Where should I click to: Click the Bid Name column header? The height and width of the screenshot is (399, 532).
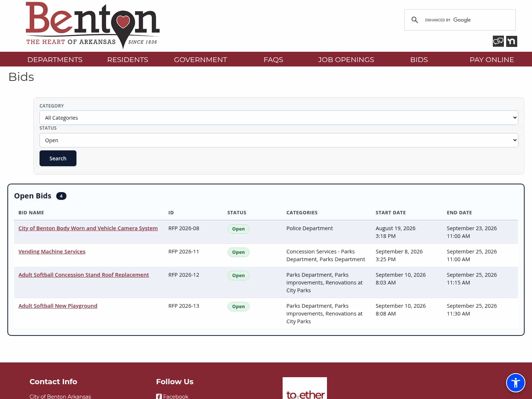[x=31, y=212]
